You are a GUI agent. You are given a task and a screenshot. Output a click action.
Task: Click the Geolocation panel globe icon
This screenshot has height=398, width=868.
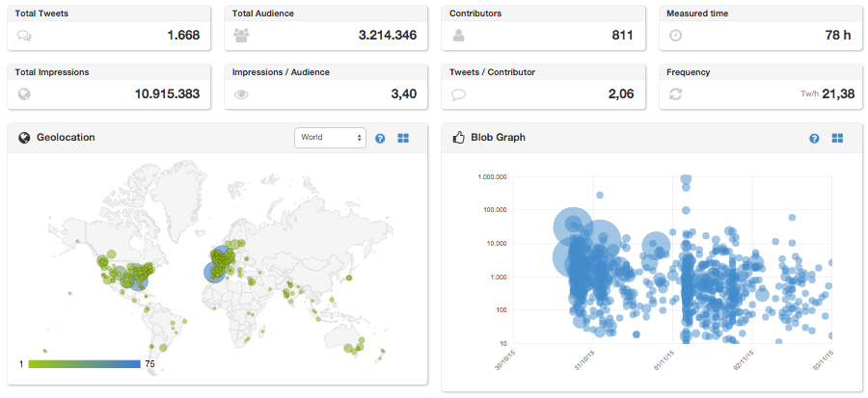(x=24, y=138)
